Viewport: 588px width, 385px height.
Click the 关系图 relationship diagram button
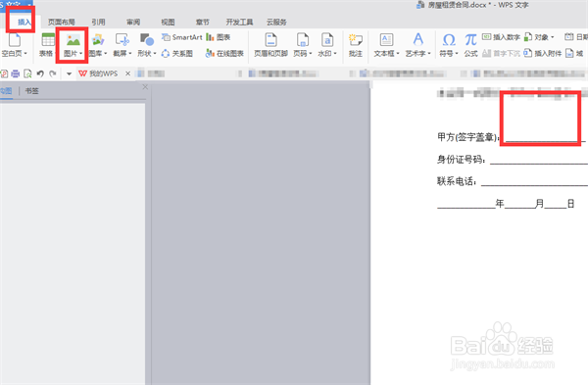177,54
